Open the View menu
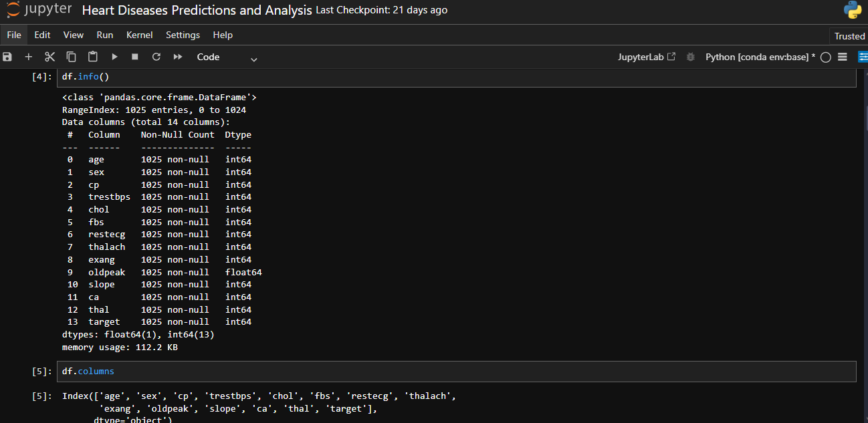The width and height of the screenshot is (868, 423). [74, 35]
